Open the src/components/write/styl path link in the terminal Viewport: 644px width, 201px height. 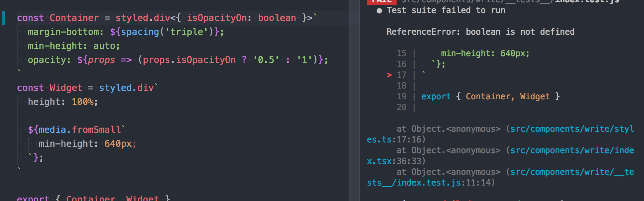tap(572, 129)
